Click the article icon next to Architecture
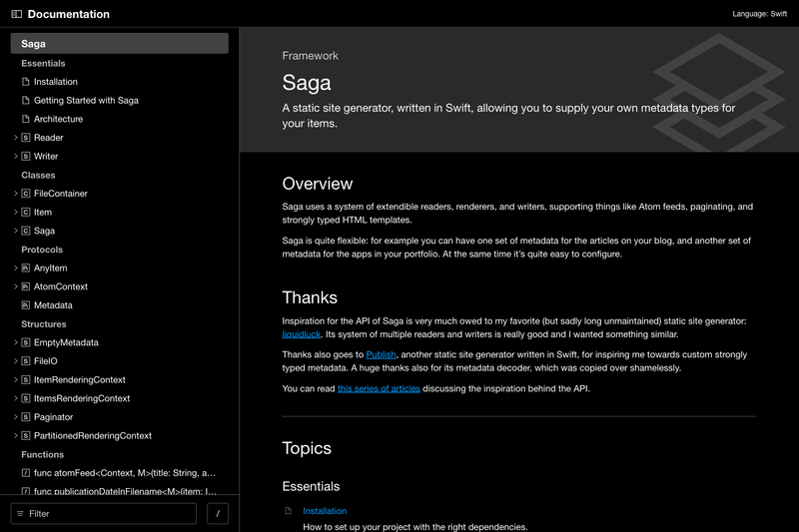The height and width of the screenshot is (532, 799). point(26,119)
